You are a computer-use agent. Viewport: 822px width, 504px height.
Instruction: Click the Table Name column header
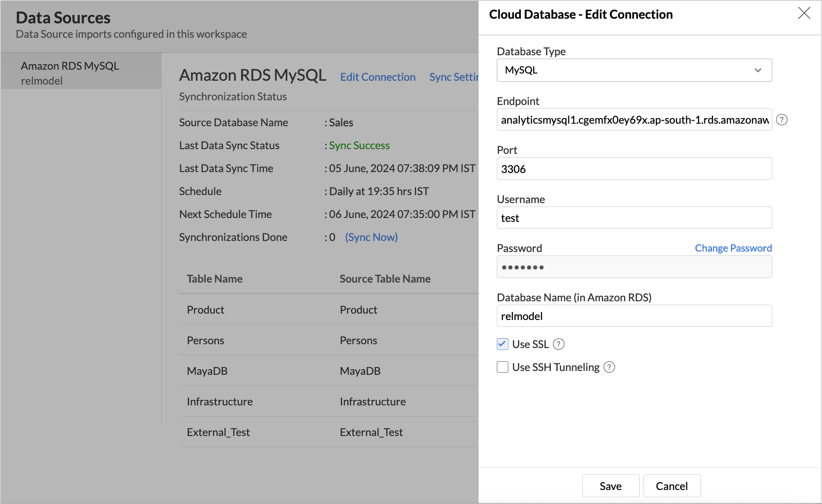pyautogui.click(x=215, y=279)
